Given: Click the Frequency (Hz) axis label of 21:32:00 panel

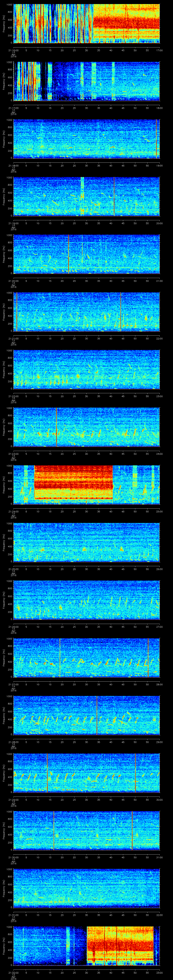Looking at the screenshot, I should pyautogui.click(x=4, y=946).
